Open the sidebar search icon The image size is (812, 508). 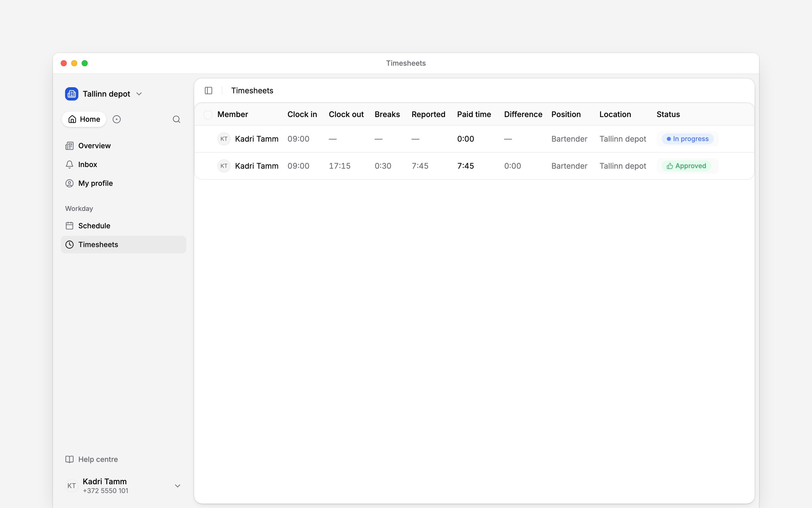coord(177,119)
